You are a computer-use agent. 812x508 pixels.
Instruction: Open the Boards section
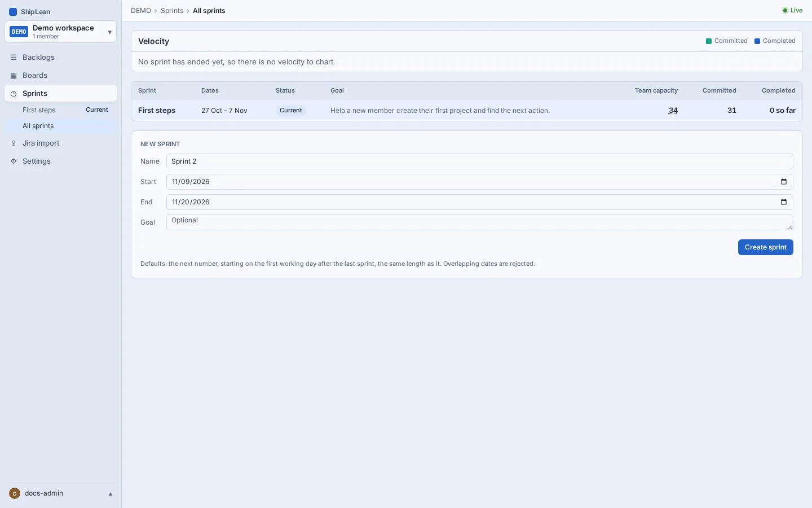[60, 76]
